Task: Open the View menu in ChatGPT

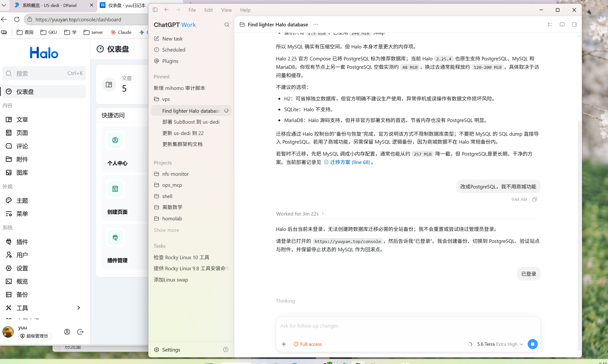Action: (x=226, y=10)
